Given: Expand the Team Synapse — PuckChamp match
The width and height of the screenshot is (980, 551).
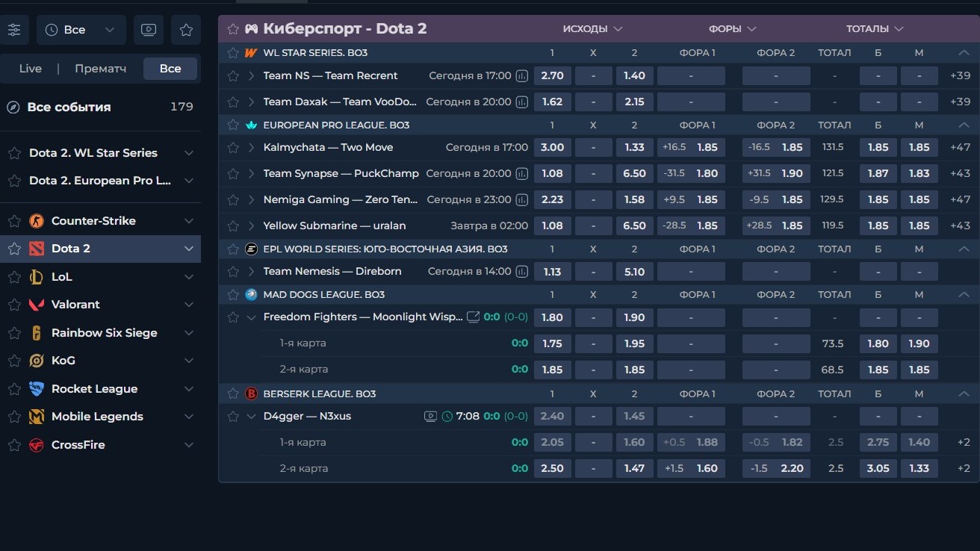Looking at the screenshot, I should [x=252, y=173].
